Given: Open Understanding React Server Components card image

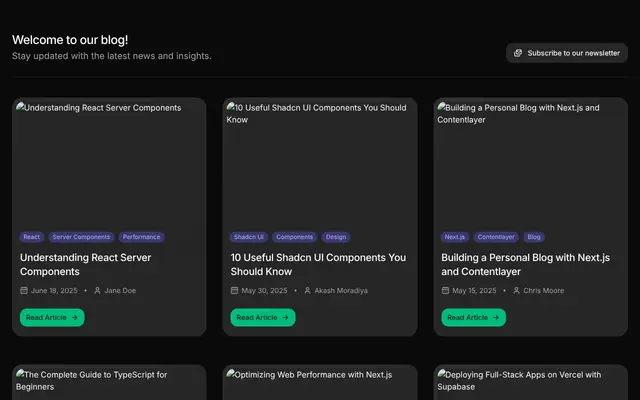Looking at the screenshot, I should click(109, 161).
